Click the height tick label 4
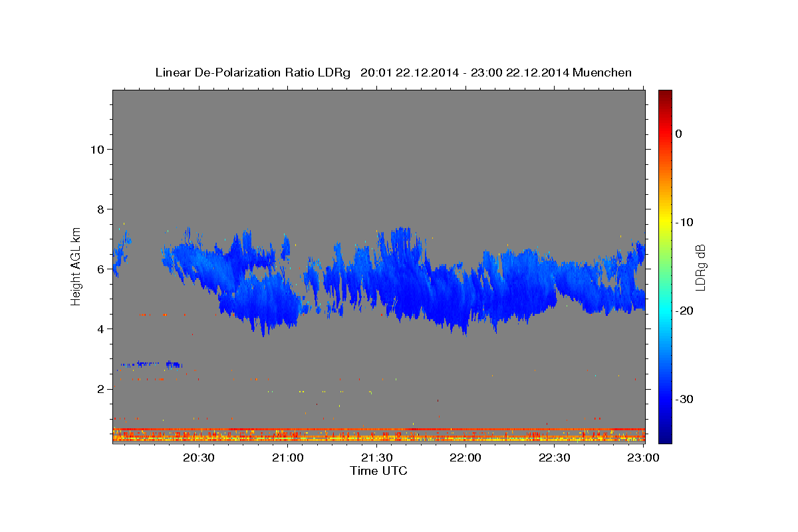798x532 pixels. [x=101, y=329]
